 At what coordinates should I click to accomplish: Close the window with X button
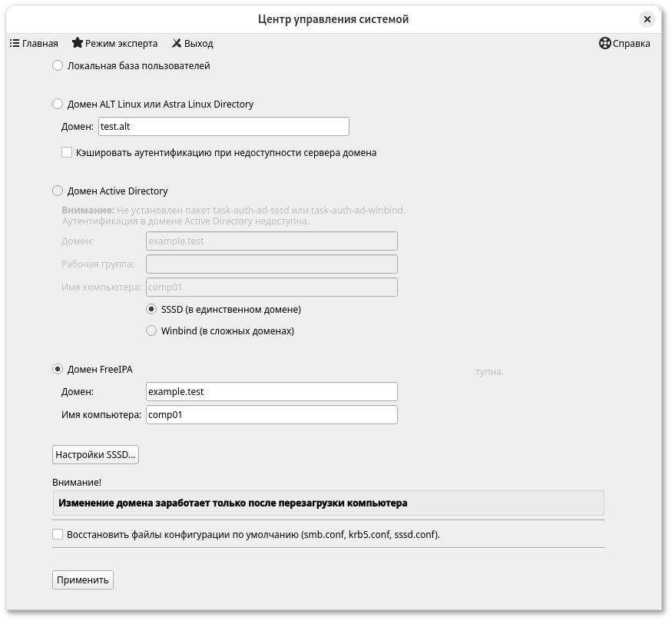(647, 19)
